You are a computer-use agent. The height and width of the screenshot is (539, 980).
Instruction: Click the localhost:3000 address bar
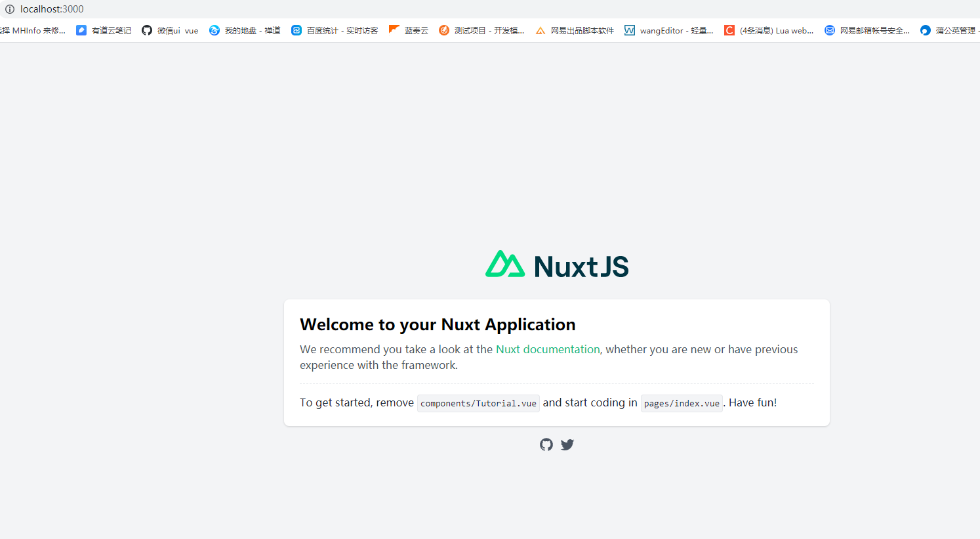click(x=52, y=9)
